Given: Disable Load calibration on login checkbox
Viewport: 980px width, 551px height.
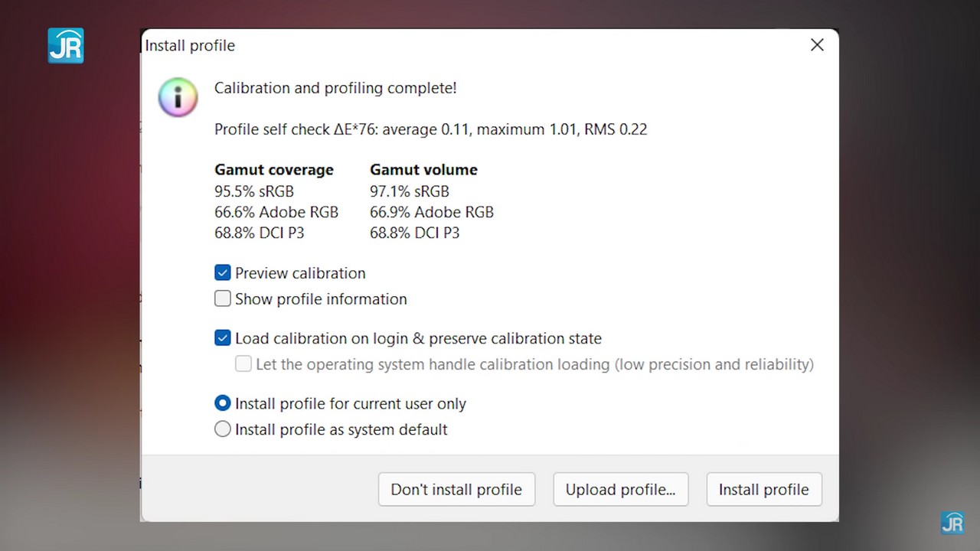Looking at the screenshot, I should [223, 338].
